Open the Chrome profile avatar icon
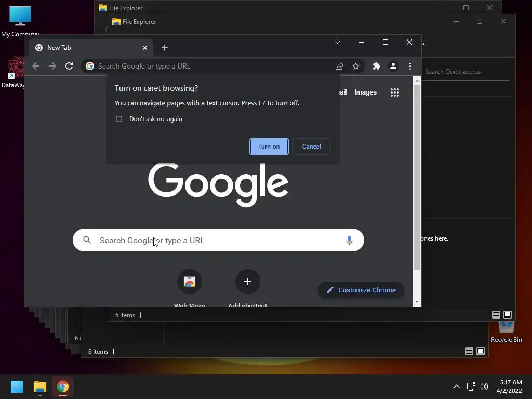 (x=393, y=66)
